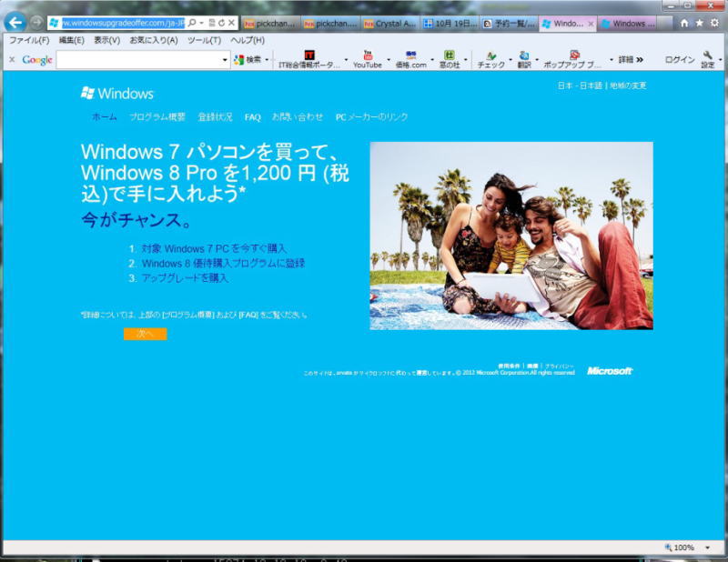Click the zoom magnifier in the status bar

[x=669, y=547]
